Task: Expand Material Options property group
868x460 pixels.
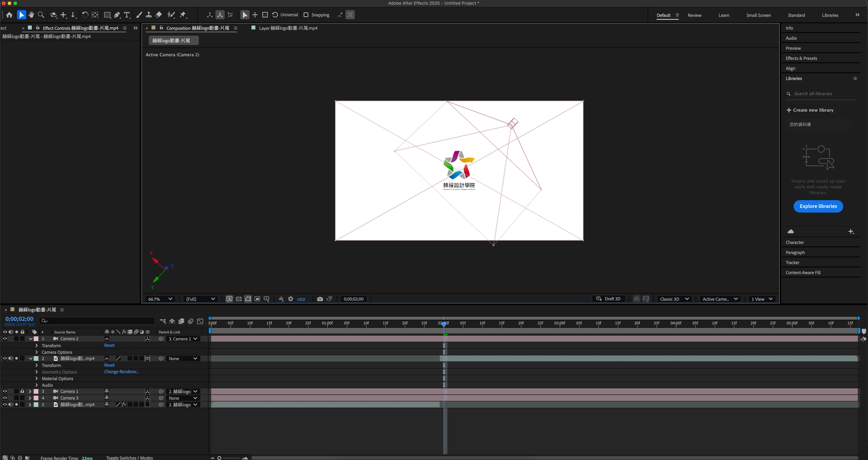Action: click(x=37, y=378)
